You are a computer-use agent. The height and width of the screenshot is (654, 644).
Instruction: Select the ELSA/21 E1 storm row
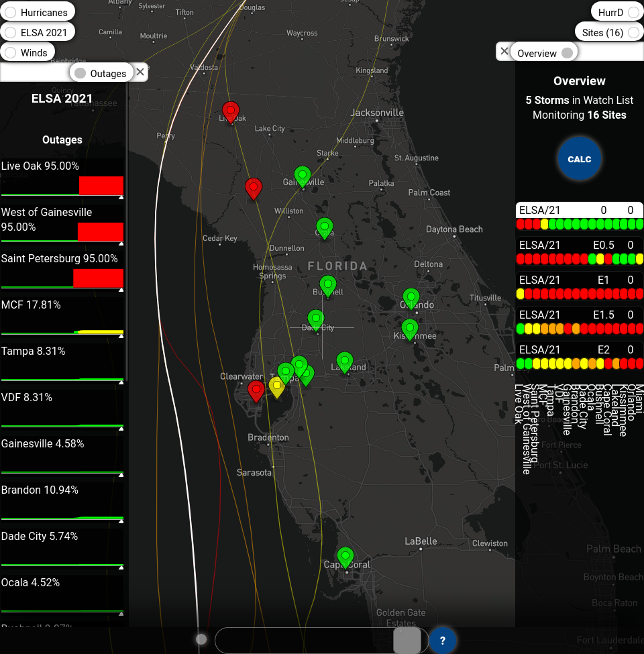tap(580, 286)
